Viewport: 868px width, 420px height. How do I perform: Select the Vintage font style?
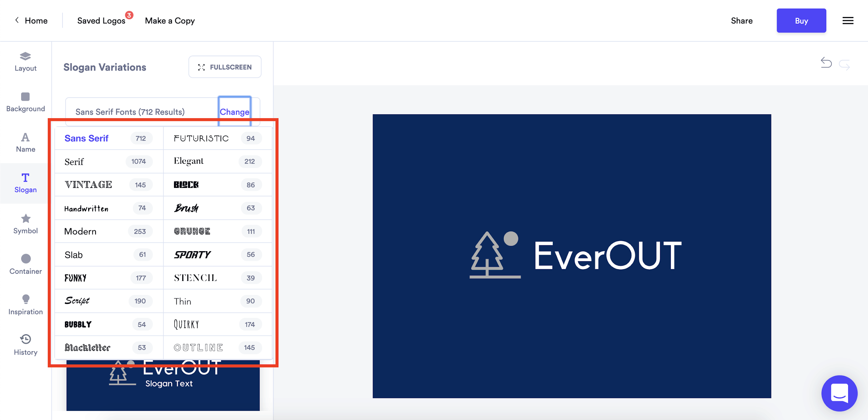point(88,184)
